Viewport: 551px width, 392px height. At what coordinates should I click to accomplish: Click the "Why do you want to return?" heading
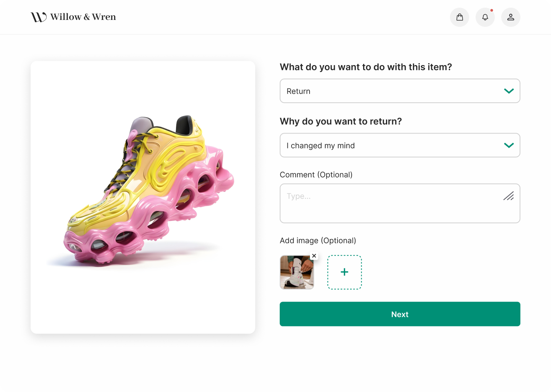341,121
